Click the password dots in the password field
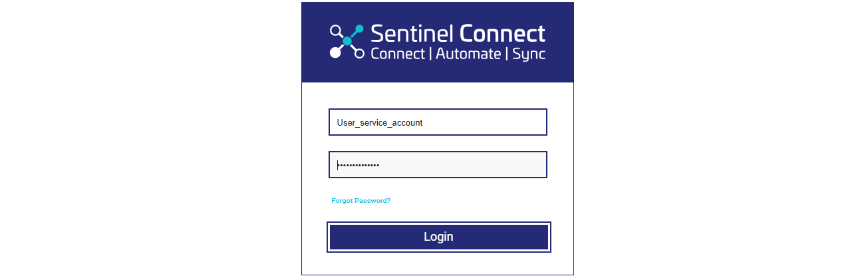Viewport: 868px width, 276px height. click(x=359, y=165)
